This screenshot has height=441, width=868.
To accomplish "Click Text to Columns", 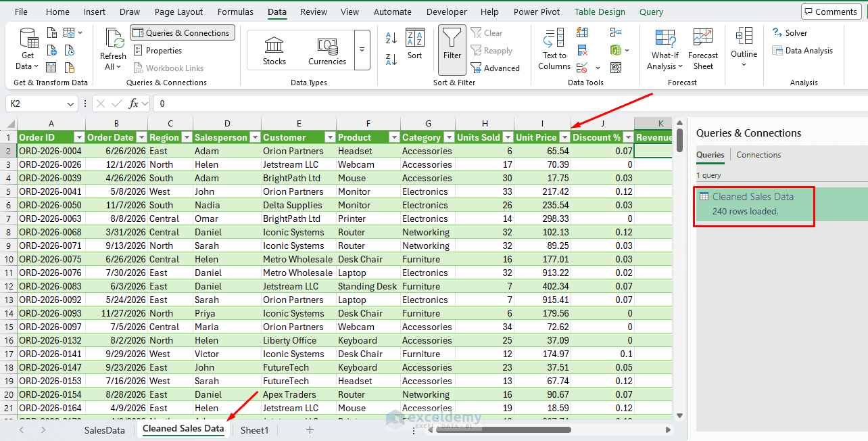I will pos(554,49).
